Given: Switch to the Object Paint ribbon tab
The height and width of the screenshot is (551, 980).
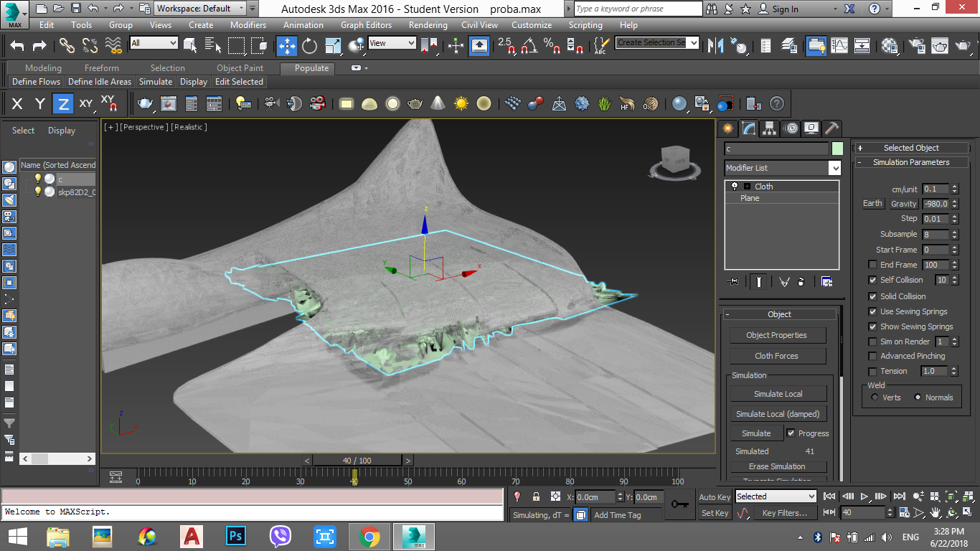Looking at the screenshot, I should [x=240, y=68].
